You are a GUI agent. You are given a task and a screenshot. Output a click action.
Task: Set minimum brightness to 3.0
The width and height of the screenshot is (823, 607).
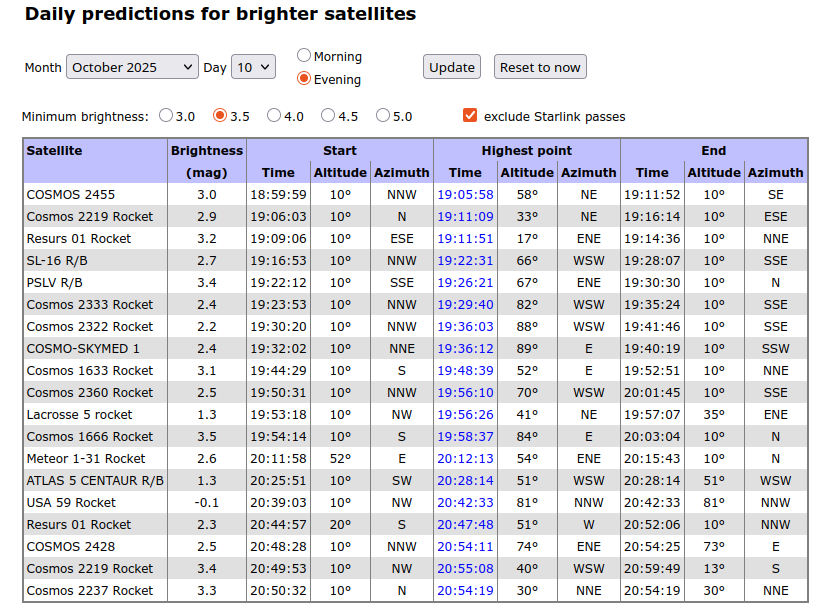tap(166, 116)
